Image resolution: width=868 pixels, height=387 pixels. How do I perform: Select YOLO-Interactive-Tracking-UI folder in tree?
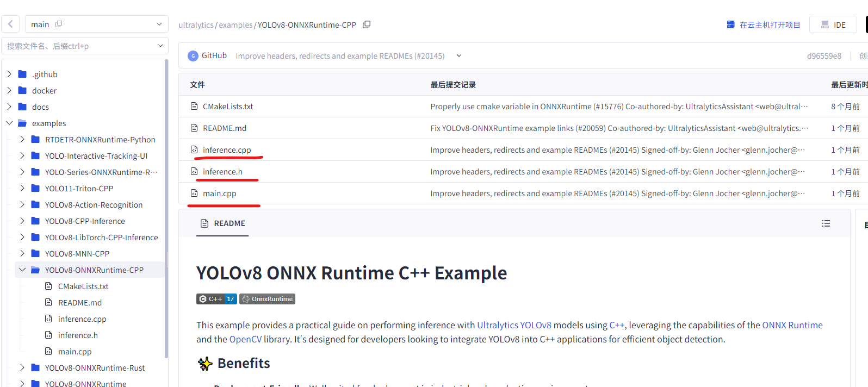(96, 156)
